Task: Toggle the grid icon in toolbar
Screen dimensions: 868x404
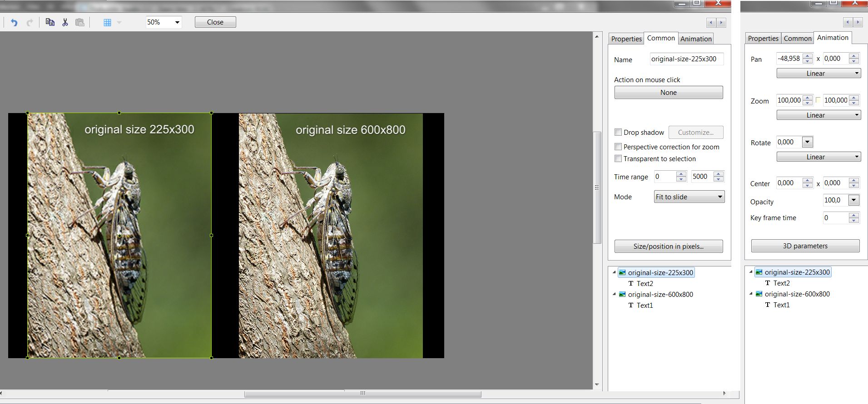Action: point(107,22)
